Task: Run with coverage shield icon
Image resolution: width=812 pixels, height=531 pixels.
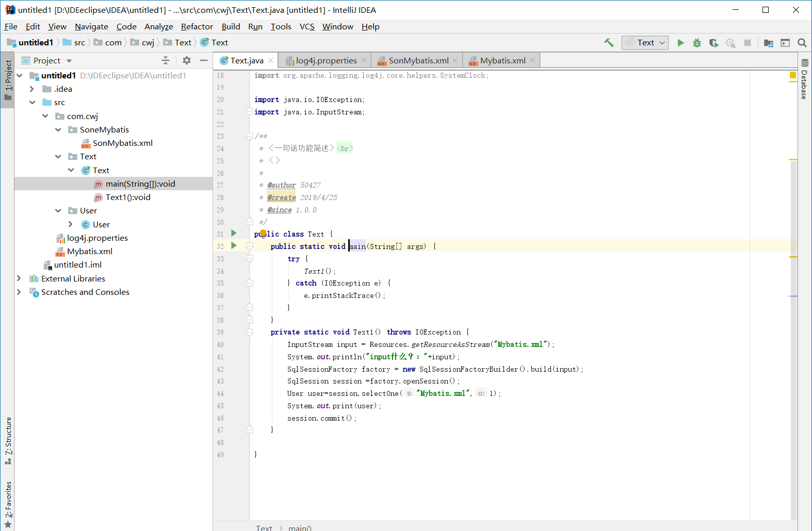Action: [x=713, y=43]
